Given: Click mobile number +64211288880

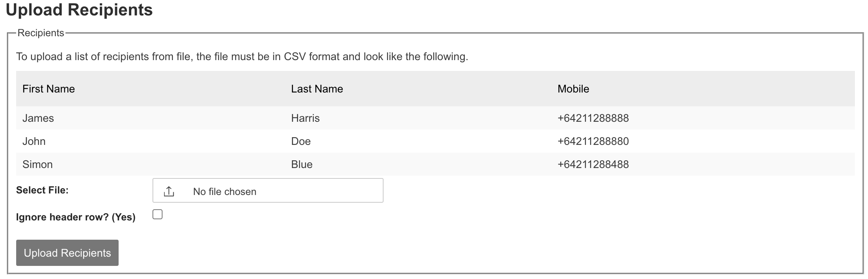Looking at the screenshot, I should coord(593,141).
